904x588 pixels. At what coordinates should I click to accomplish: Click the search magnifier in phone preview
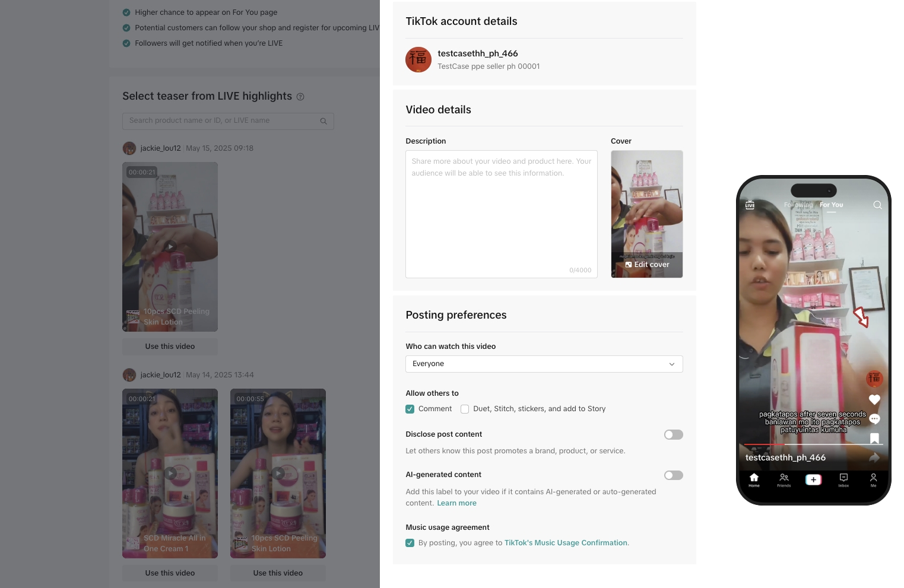tap(877, 205)
